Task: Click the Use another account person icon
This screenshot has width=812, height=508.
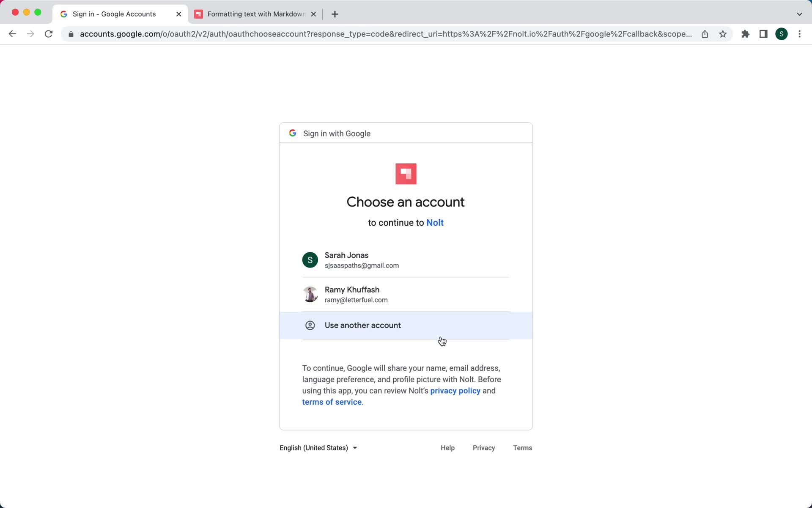Action: tap(310, 325)
